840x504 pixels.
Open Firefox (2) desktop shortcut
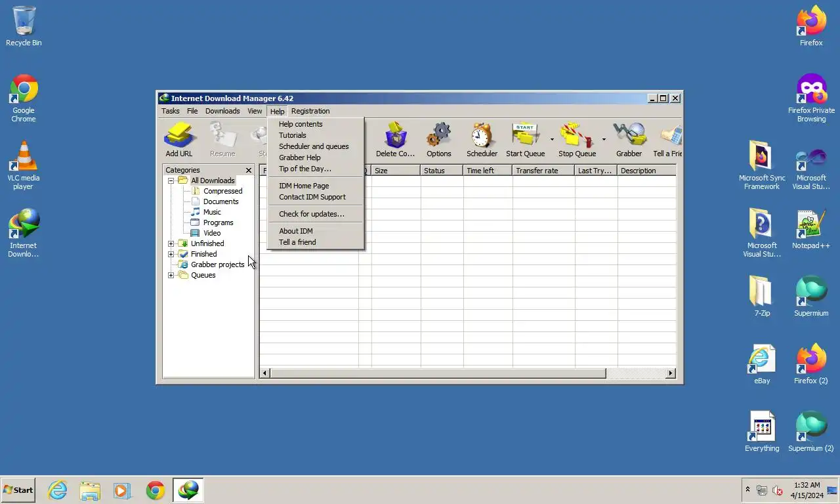pyautogui.click(x=811, y=364)
